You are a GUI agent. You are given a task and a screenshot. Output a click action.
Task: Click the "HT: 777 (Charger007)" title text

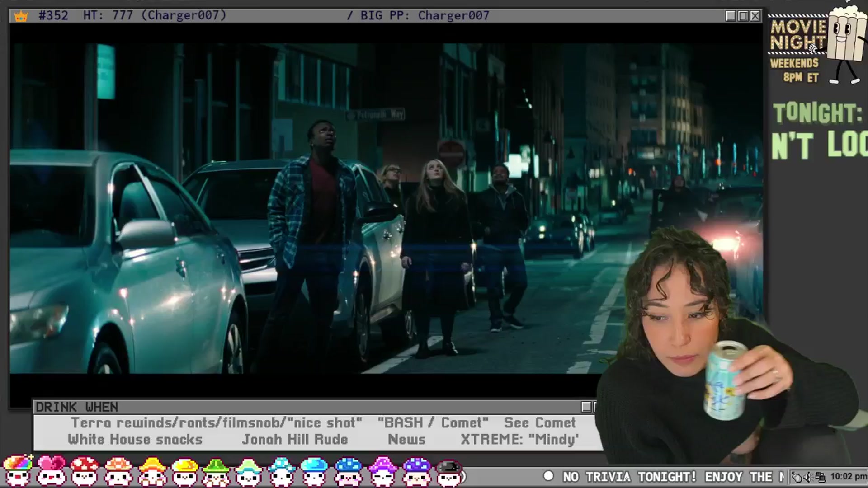pos(155,15)
